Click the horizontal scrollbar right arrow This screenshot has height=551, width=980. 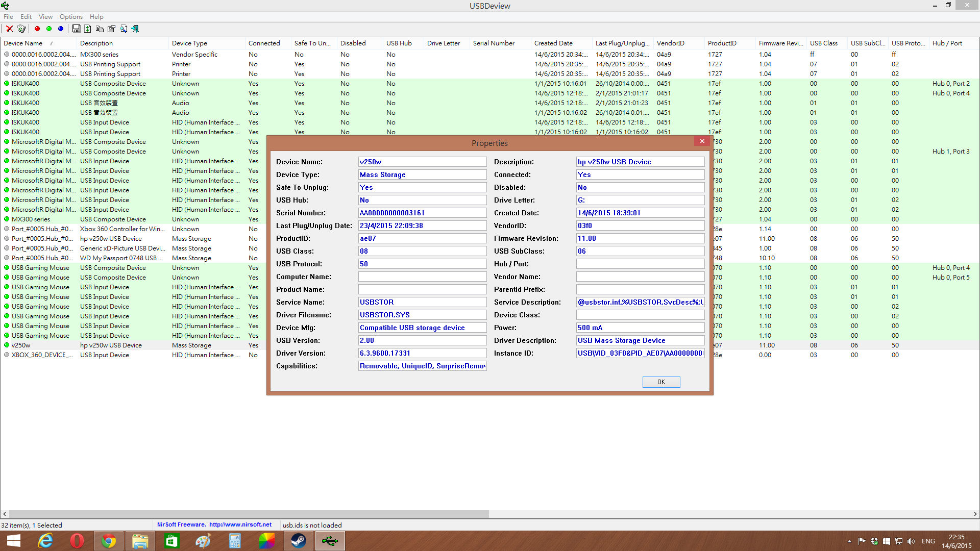[975, 514]
